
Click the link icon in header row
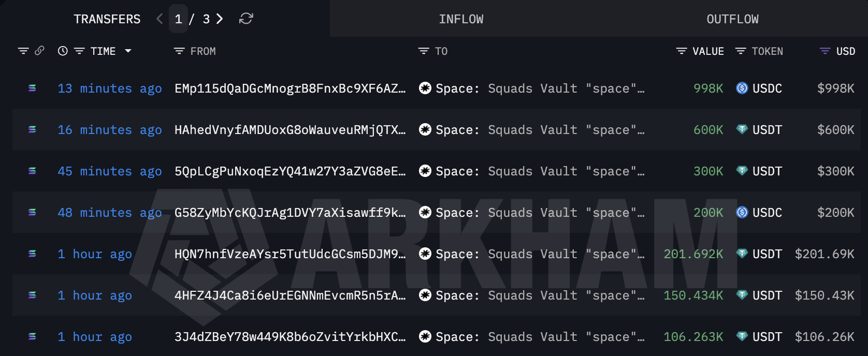pos(39,51)
